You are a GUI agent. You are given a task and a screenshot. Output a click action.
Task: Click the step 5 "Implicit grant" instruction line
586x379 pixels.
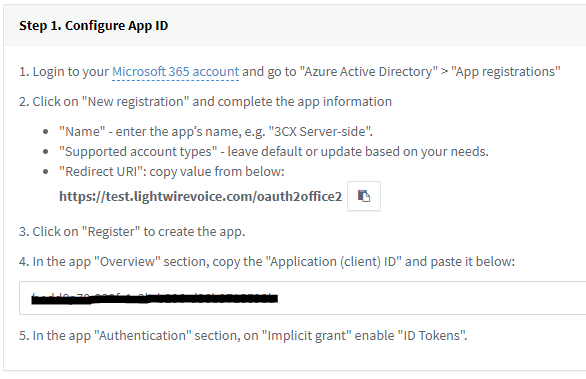[x=243, y=336]
